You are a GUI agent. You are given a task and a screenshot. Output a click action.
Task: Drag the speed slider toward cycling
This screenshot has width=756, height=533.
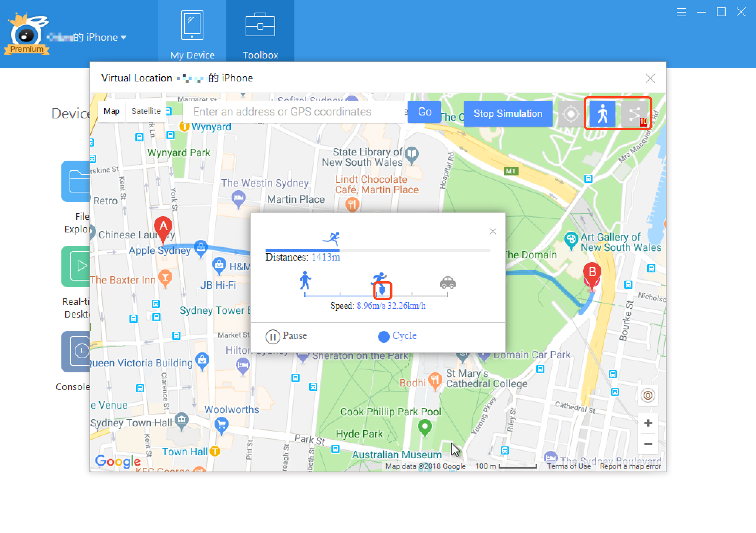pyautogui.click(x=382, y=289)
